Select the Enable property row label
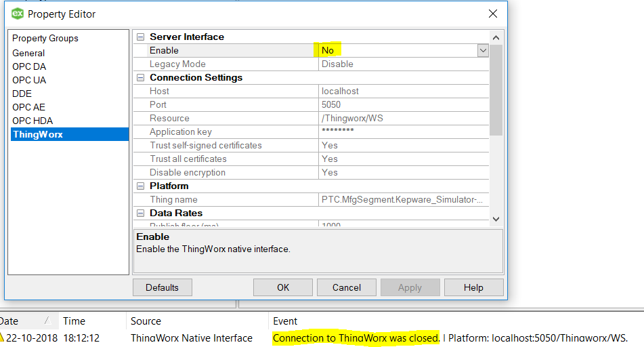This screenshot has width=644, height=347. [164, 51]
